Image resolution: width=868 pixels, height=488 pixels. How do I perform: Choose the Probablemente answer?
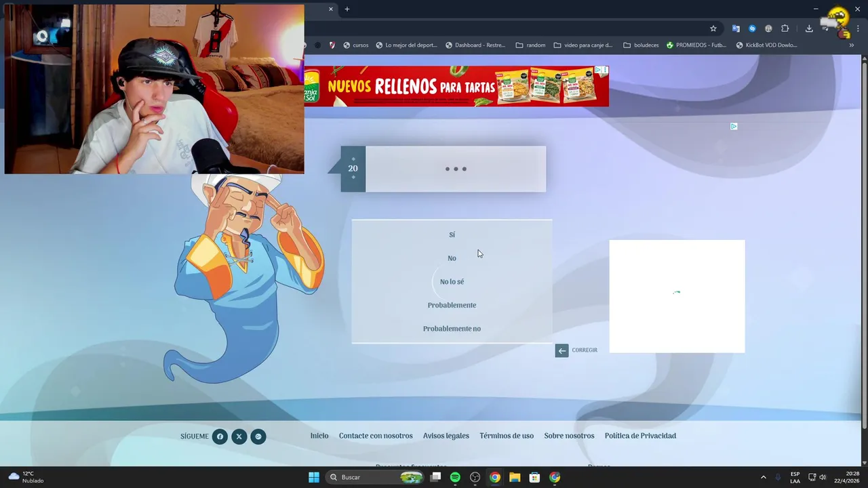tap(452, 305)
